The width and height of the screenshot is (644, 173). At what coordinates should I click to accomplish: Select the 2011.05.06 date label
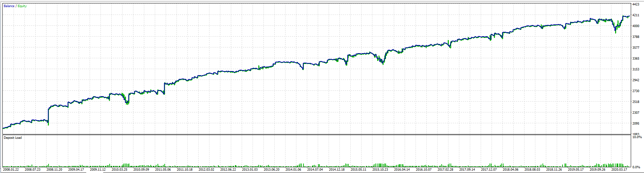(163, 170)
